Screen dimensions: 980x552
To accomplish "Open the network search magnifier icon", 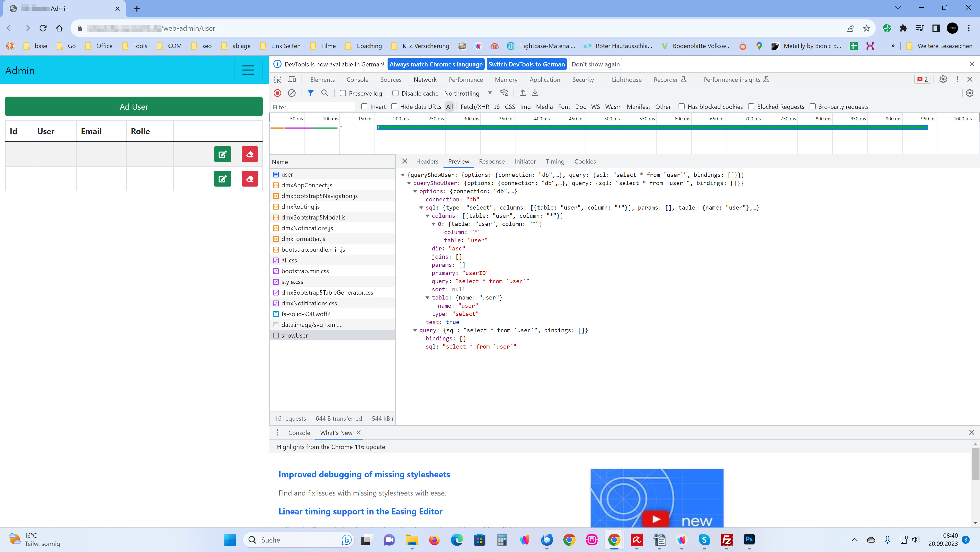I will pyautogui.click(x=324, y=93).
